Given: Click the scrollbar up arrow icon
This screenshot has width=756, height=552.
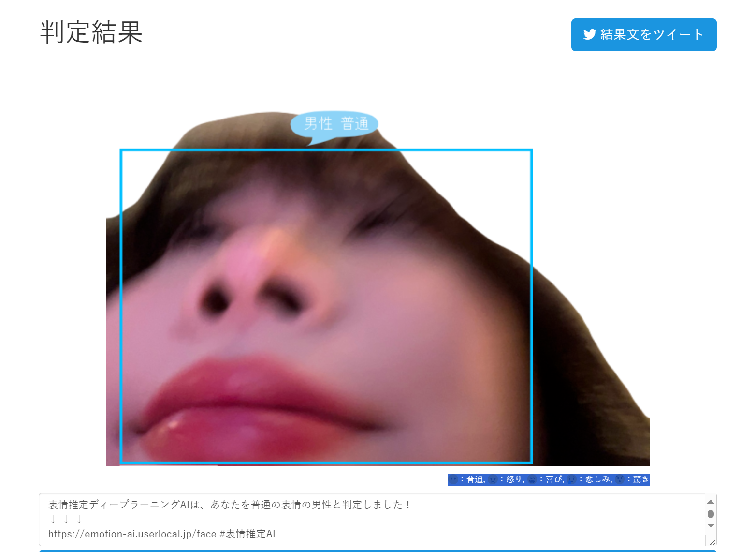Looking at the screenshot, I should [x=711, y=502].
